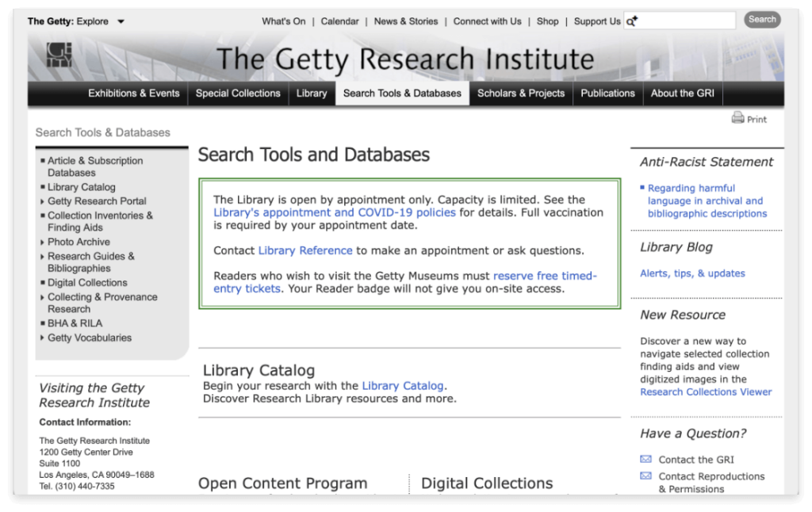This screenshot has height=512, width=812.
Task: Open Alerts, tips, & updates blog link
Action: 692,273
